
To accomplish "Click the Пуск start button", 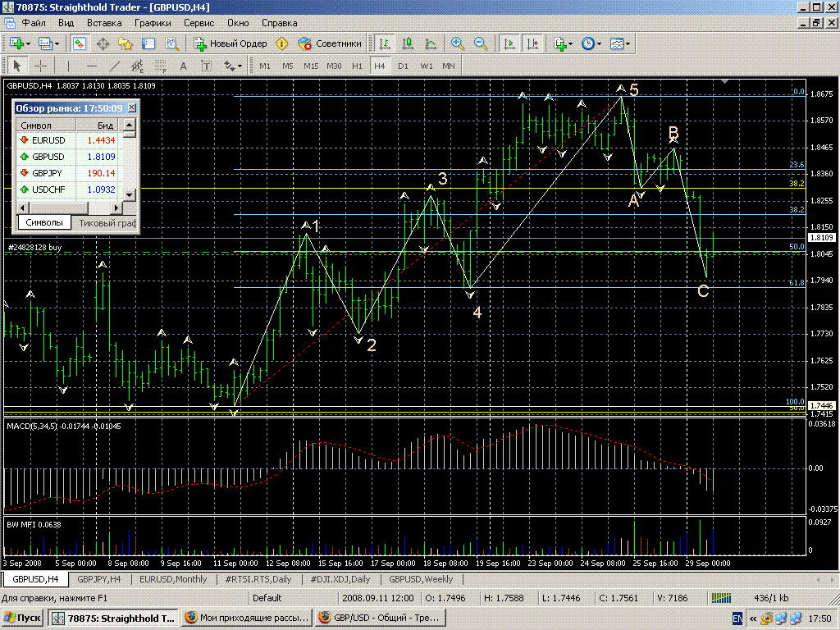I will [x=22, y=619].
